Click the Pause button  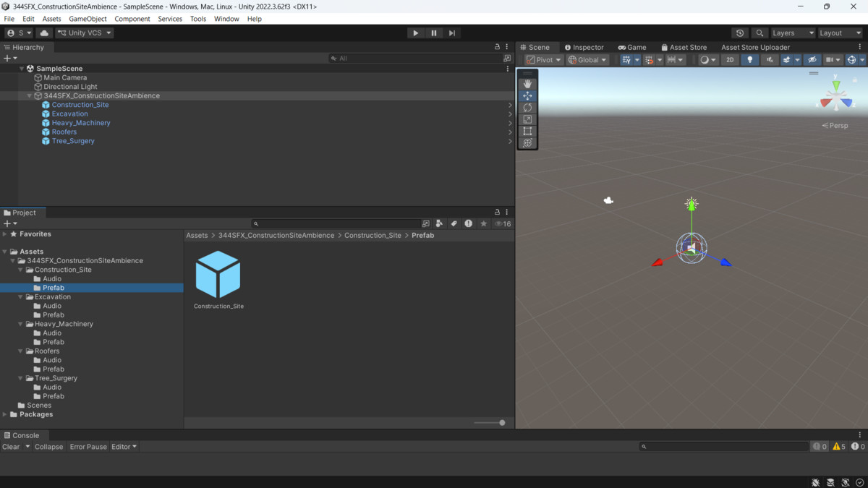pyautogui.click(x=433, y=33)
